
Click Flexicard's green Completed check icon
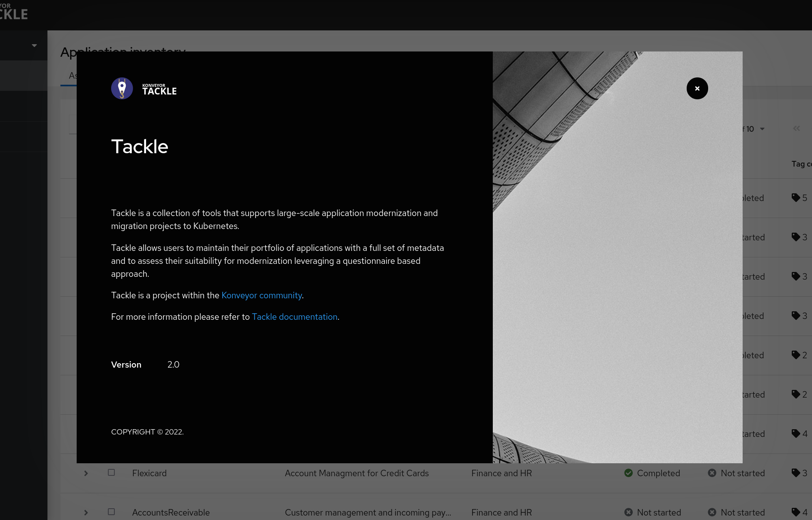click(x=629, y=473)
